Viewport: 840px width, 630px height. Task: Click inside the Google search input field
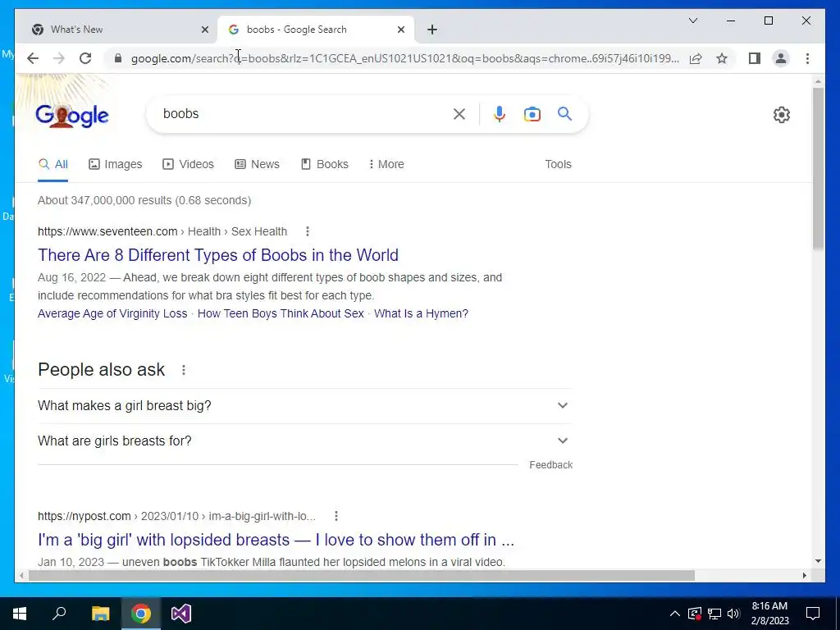pos(305,113)
